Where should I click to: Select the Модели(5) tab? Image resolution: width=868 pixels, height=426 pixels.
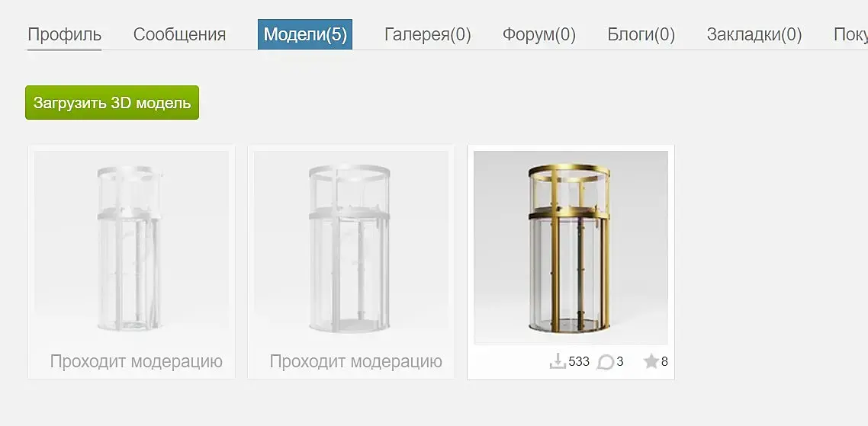305,34
